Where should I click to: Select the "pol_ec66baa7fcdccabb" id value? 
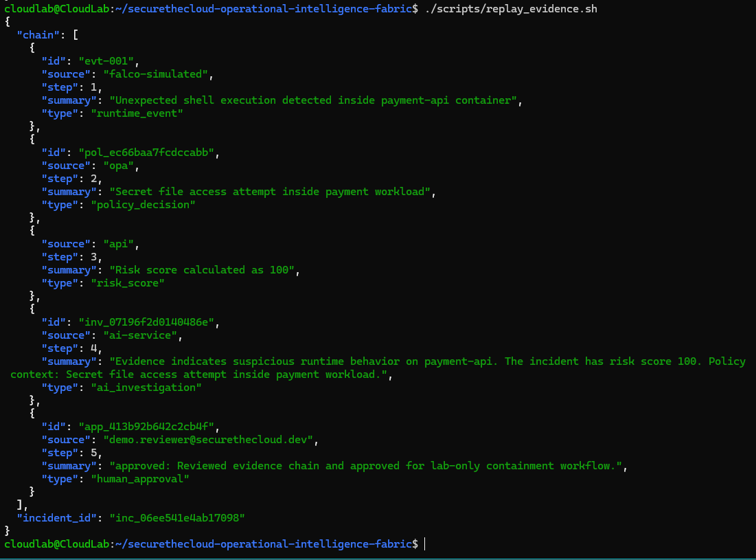click(x=146, y=153)
